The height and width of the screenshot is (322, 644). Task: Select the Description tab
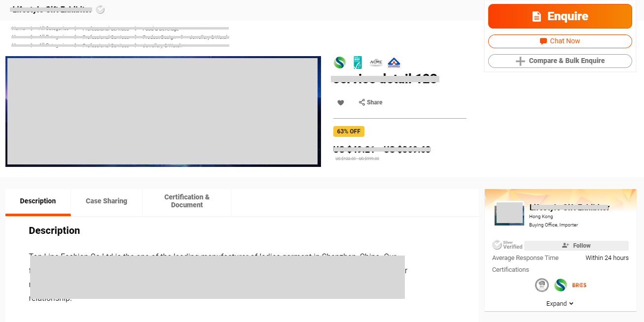point(38,201)
